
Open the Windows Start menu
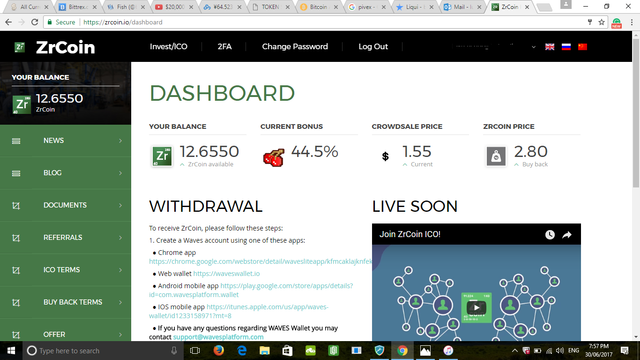pos(11,351)
